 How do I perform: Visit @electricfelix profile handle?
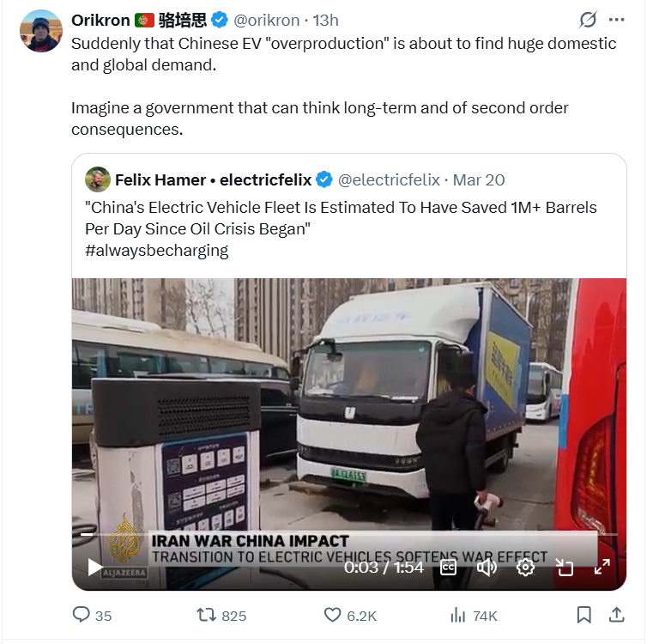pos(389,179)
